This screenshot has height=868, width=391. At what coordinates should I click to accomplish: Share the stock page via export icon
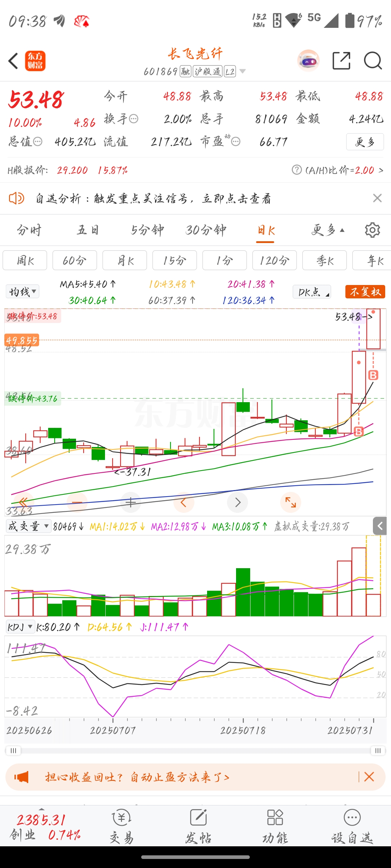coord(341,60)
